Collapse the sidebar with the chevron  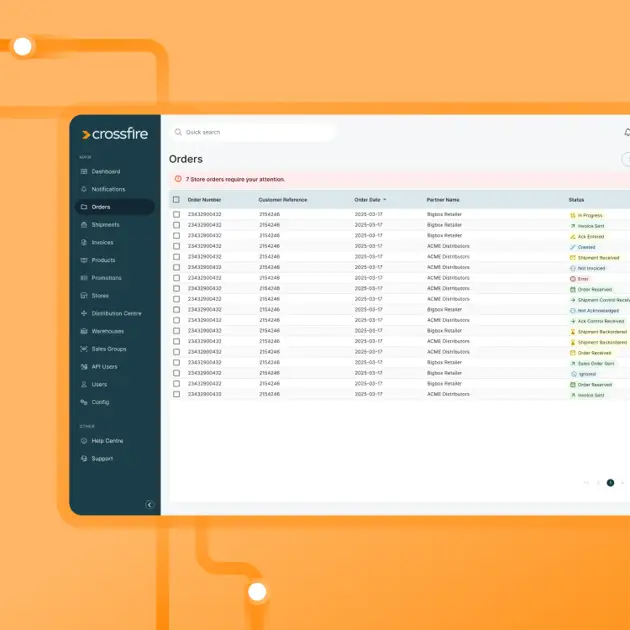coord(150,505)
